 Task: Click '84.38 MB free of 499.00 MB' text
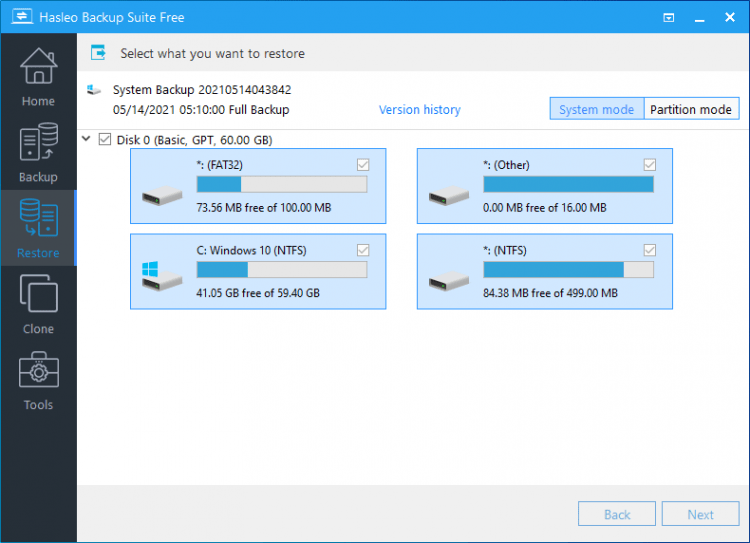[x=550, y=293]
